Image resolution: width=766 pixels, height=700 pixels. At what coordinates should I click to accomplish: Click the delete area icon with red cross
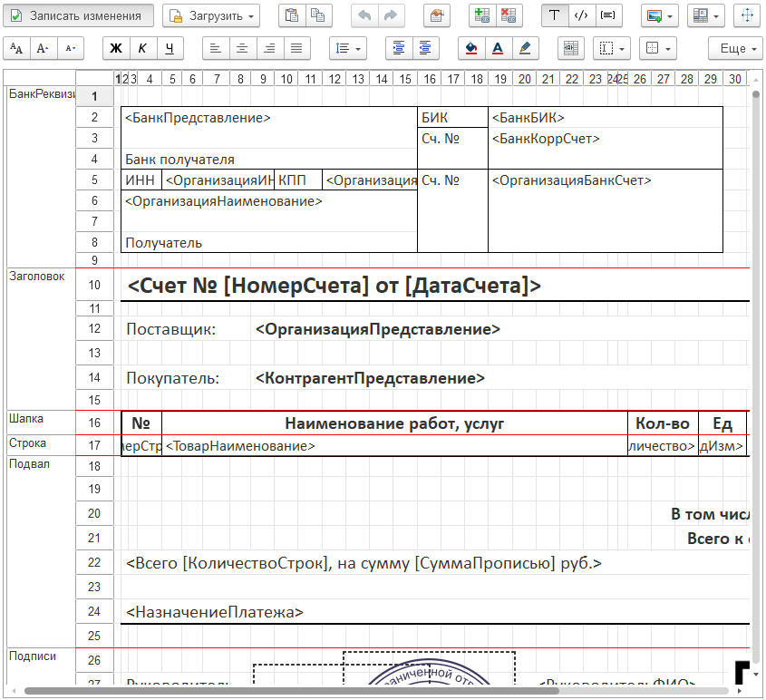(x=509, y=15)
